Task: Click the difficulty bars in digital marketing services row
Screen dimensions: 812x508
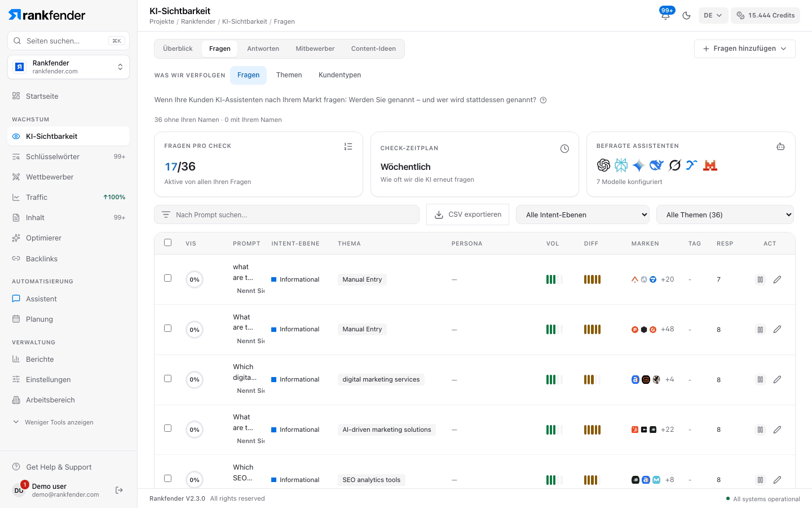Action: point(592,380)
